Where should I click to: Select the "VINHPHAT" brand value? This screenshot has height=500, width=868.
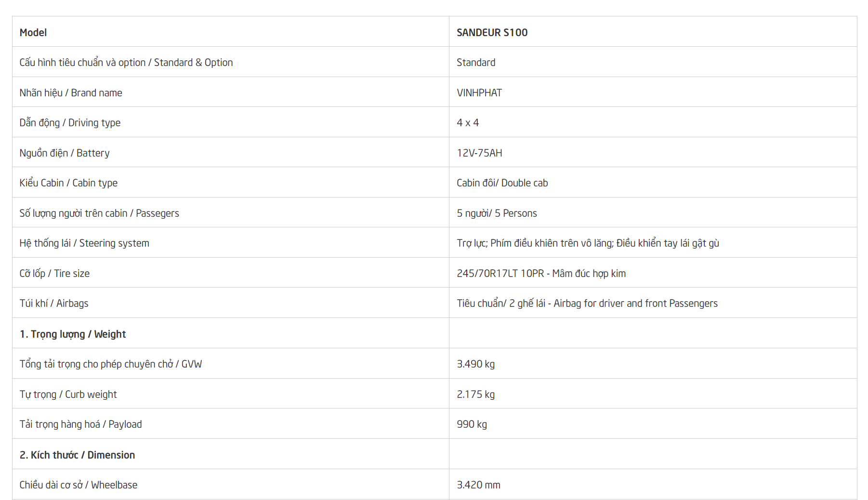[479, 92]
